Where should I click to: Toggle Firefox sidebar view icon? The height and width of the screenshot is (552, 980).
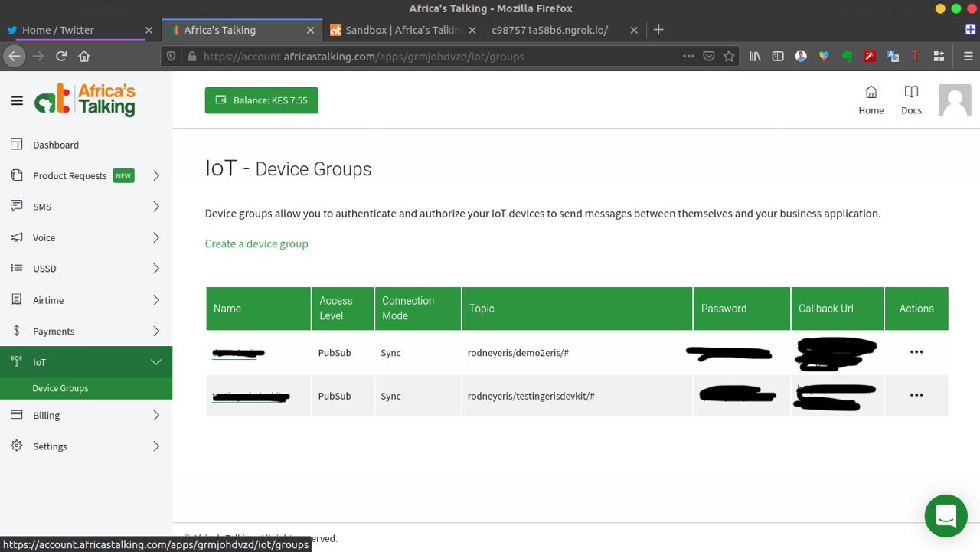tap(778, 56)
